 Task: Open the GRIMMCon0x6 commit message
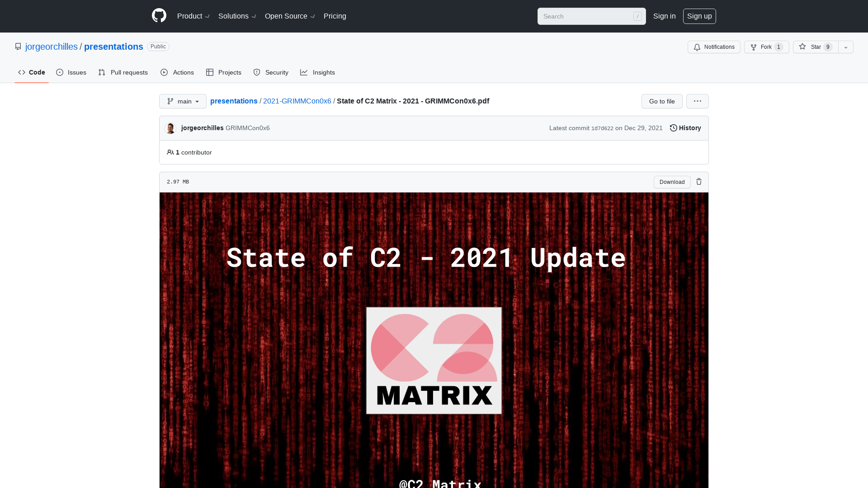point(248,128)
